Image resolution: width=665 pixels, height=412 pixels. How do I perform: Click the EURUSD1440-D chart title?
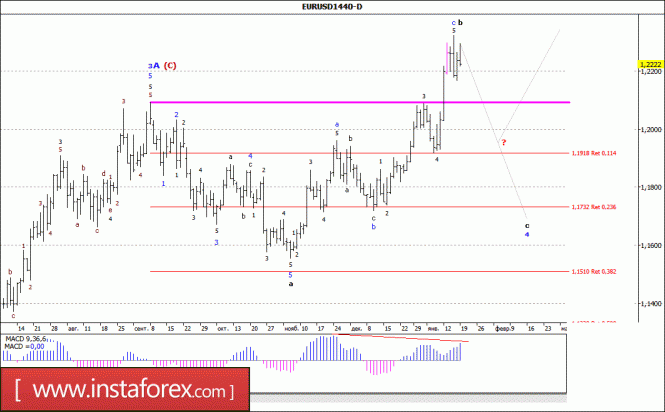pyautogui.click(x=332, y=6)
